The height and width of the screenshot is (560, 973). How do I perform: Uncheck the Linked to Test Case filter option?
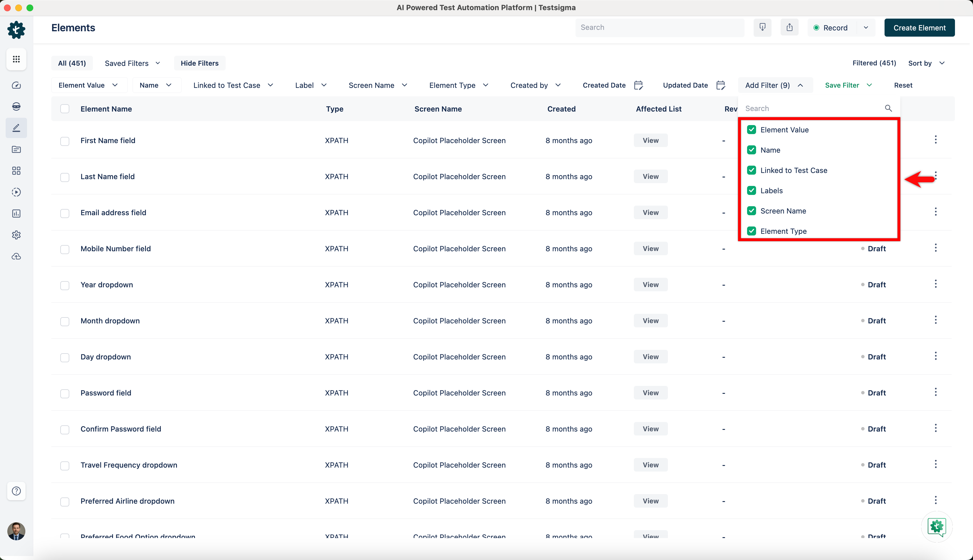coord(752,170)
